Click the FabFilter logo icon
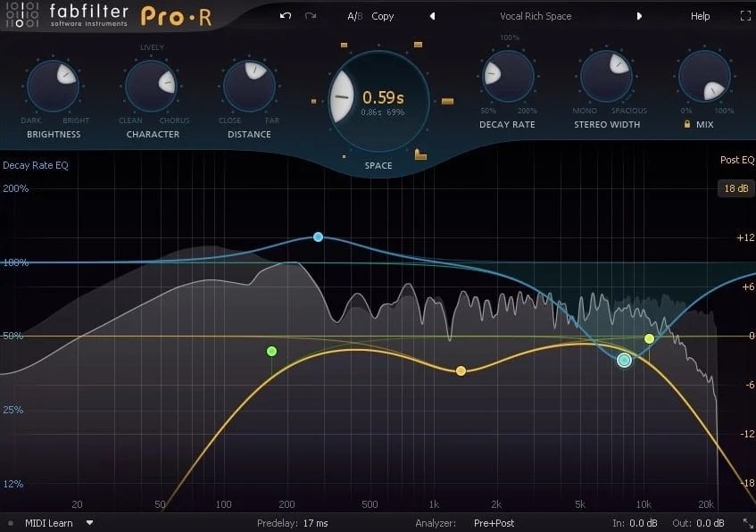This screenshot has width=756, height=532. [22, 15]
